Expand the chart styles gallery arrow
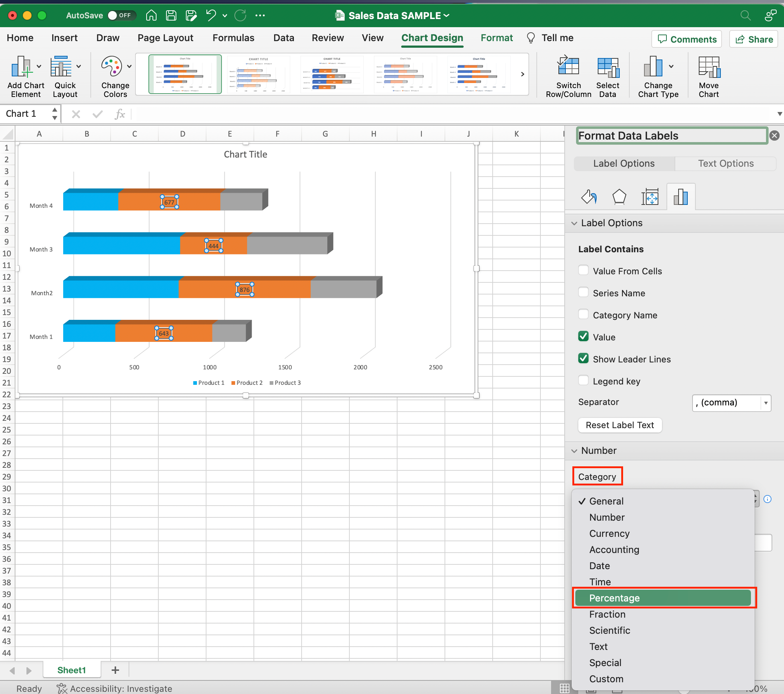The height and width of the screenshot is (694, 784). click(x=522, y=75)
